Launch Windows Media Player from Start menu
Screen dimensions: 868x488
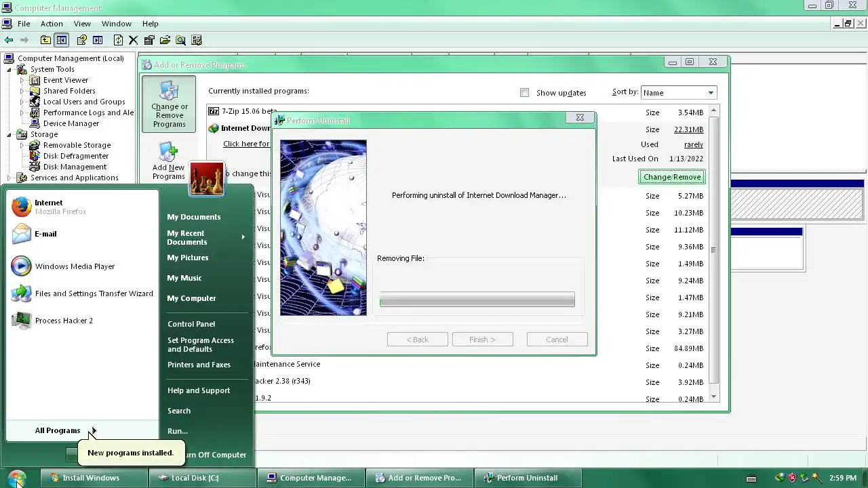(82, 266)
